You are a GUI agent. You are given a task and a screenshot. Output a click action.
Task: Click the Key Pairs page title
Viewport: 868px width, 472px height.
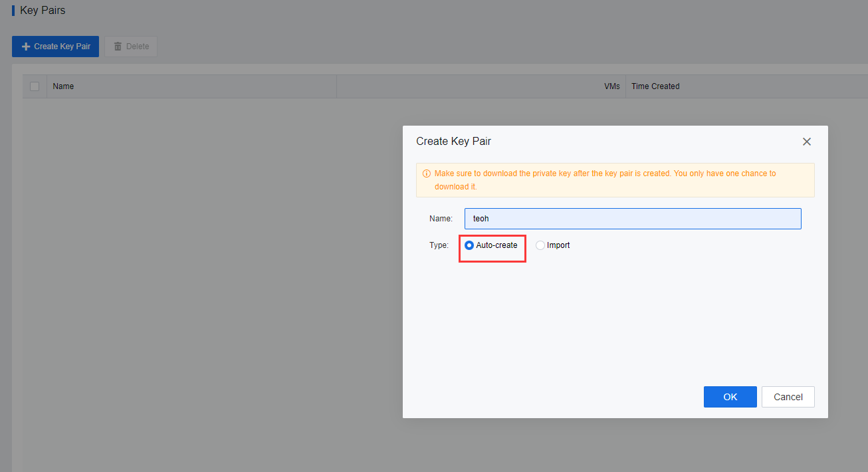pos(43,11)
